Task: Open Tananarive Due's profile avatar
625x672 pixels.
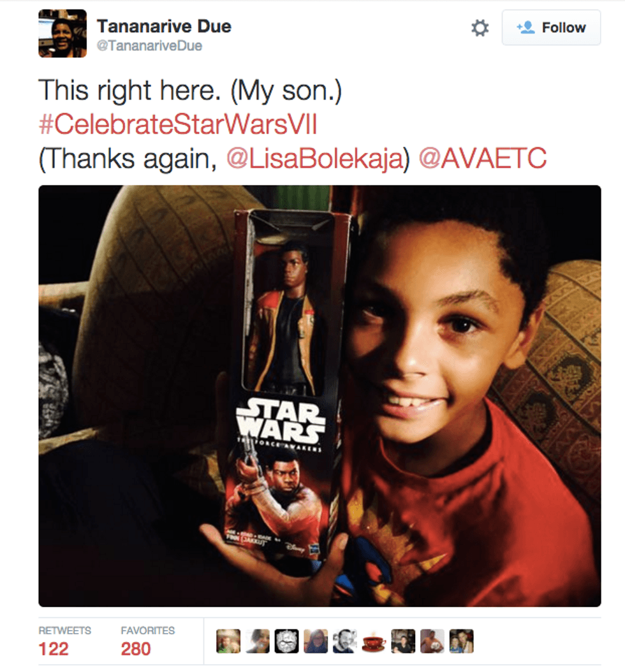Action: coord(62,33)
